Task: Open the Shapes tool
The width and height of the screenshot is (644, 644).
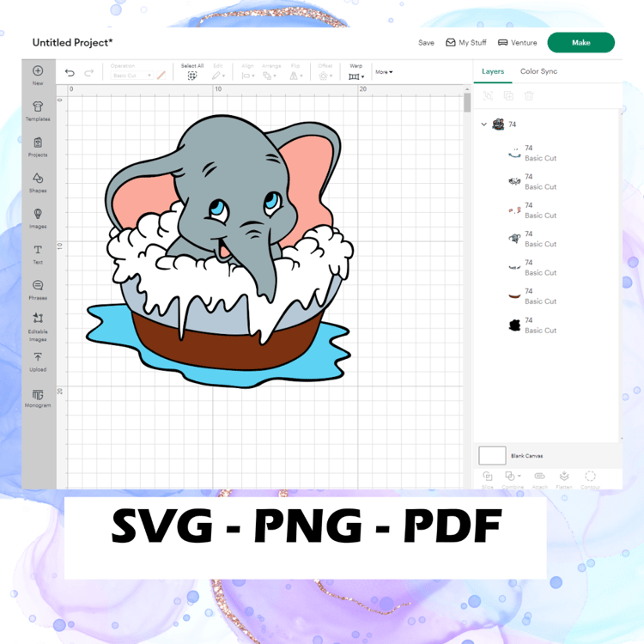Action: 38,183
